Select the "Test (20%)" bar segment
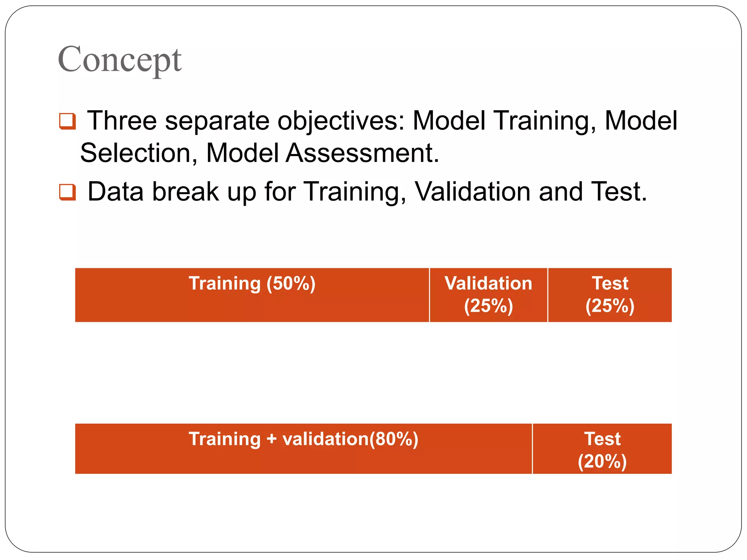747x560 pixels. pyautogui.click(x=602, y=448)
